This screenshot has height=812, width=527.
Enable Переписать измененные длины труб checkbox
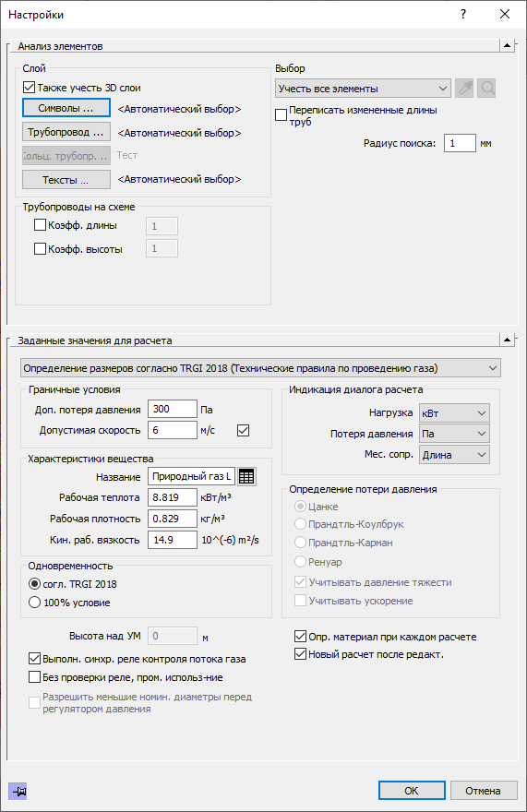click(x=281, y=115)
